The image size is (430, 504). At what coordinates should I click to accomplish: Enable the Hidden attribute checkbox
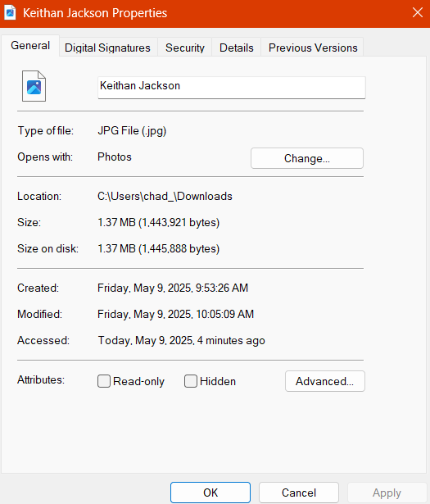(x=191, y=381)
